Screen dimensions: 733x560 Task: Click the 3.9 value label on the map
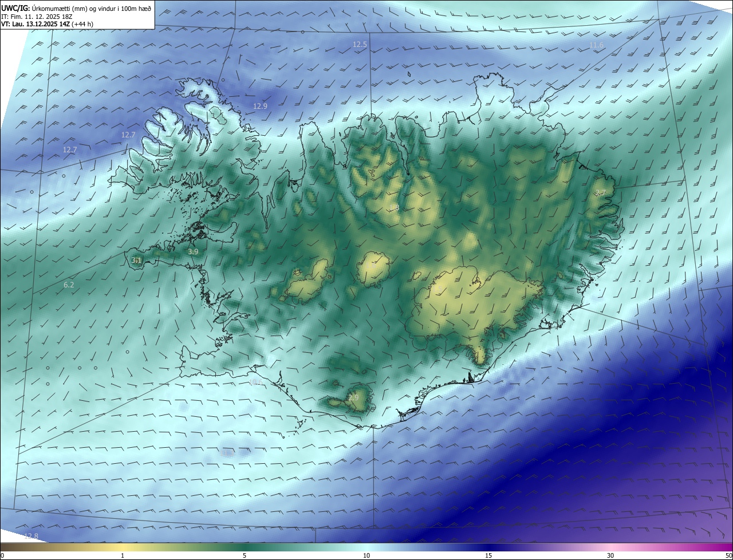(193, 252)
